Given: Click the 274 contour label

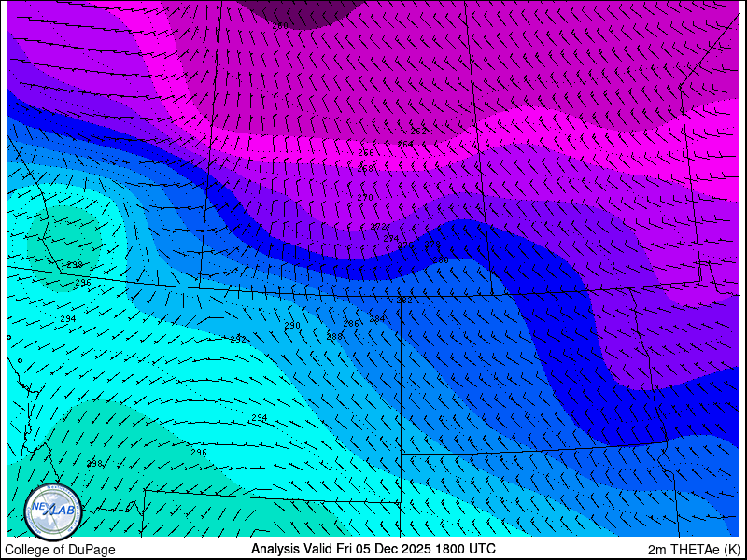Looking at the screenshot, I should pyautogui.click(x=391, y=238).
